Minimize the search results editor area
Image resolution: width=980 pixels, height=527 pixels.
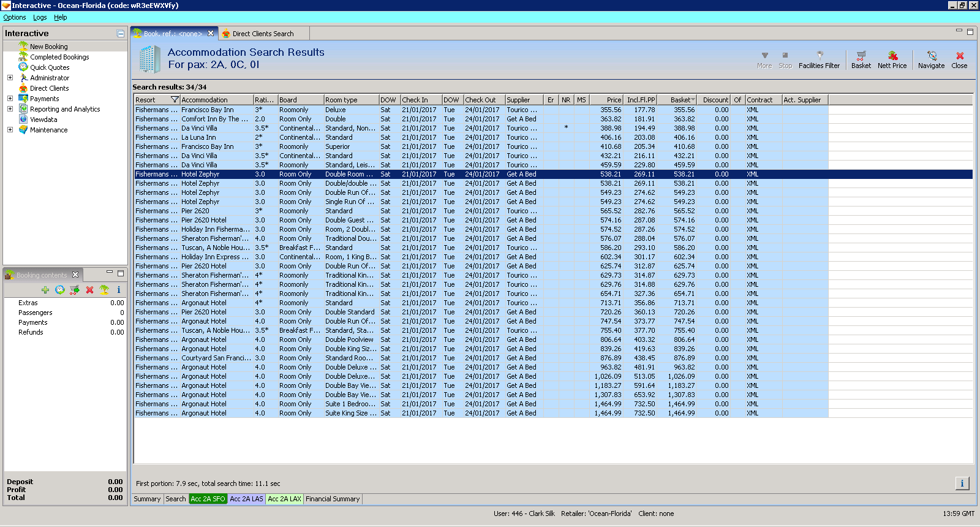[959, 31]
